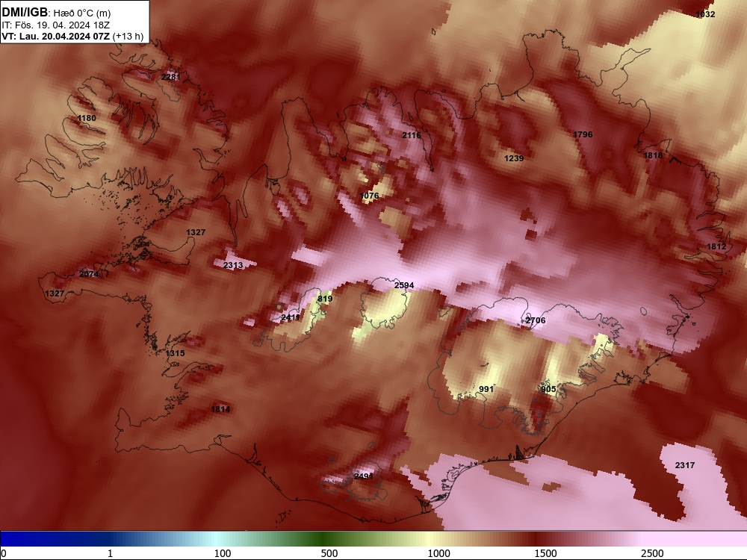Select the 2594 height value
This screenshot has height=560, width=747.
(404, 285)
